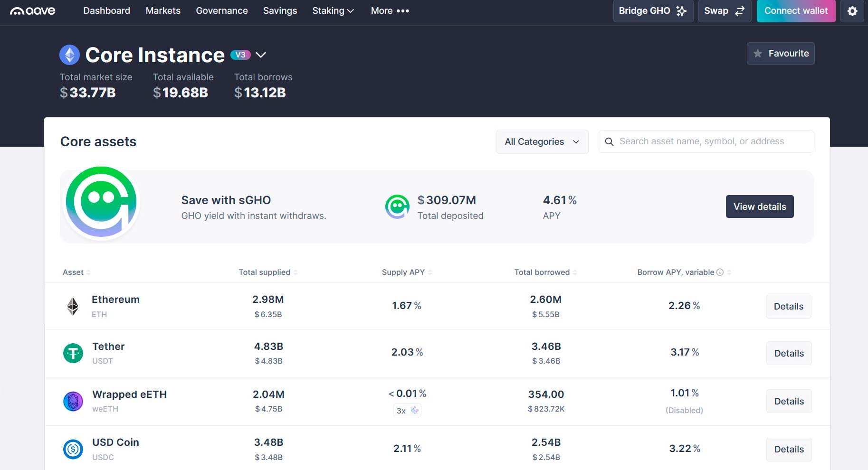
Task: Click the Aave logo
Action: point(33,10)
